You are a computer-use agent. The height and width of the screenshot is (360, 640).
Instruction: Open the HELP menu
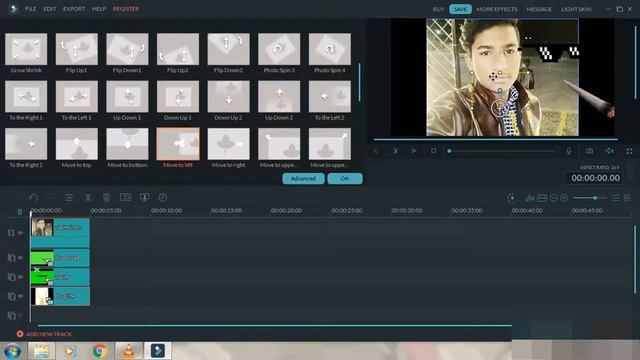[99, 9]
